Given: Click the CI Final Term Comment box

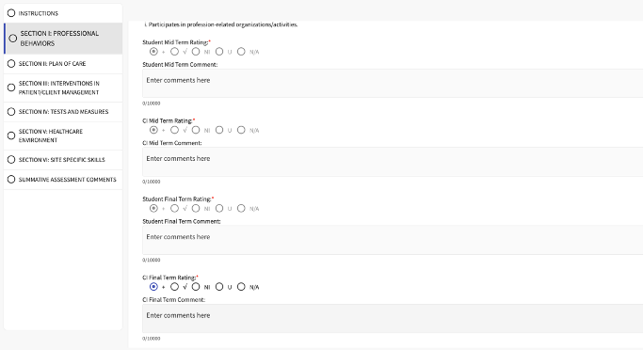Looking at the screenshot, I should (393, 318).
